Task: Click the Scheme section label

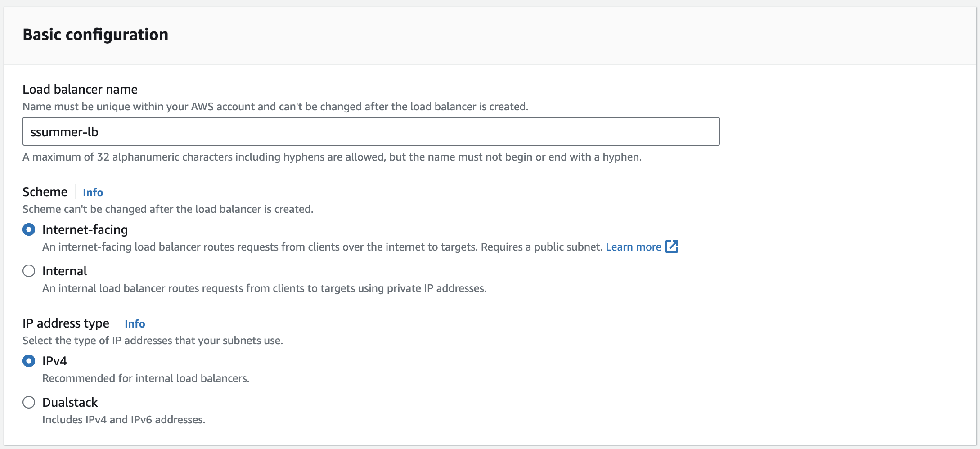Action: [45, 192]
